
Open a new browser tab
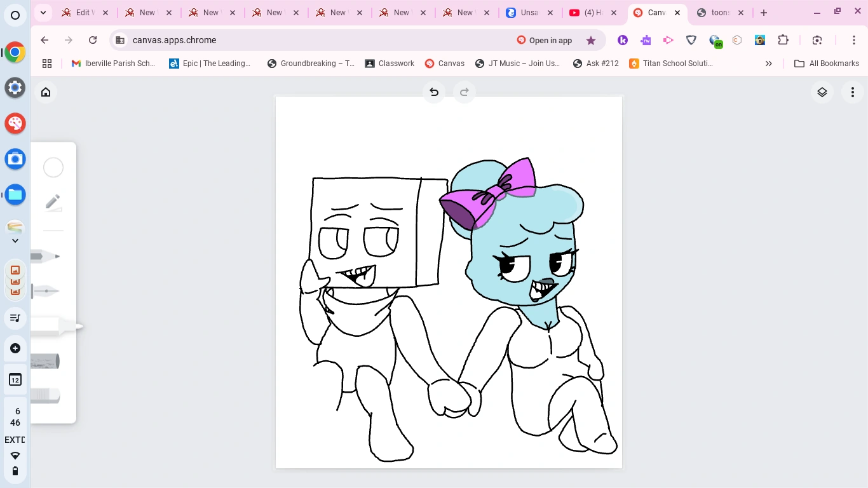click(764, 12)
